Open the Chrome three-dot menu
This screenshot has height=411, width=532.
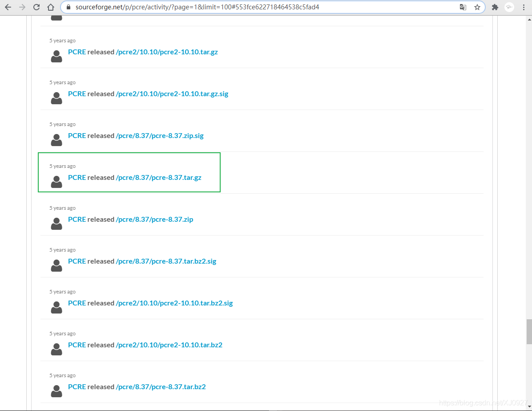pos(524,7)
